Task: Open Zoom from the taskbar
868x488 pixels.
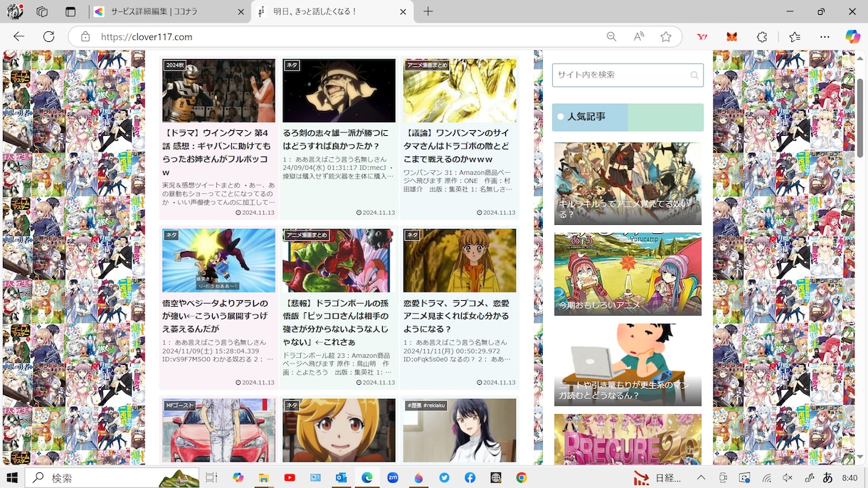Action: point(393,477)
